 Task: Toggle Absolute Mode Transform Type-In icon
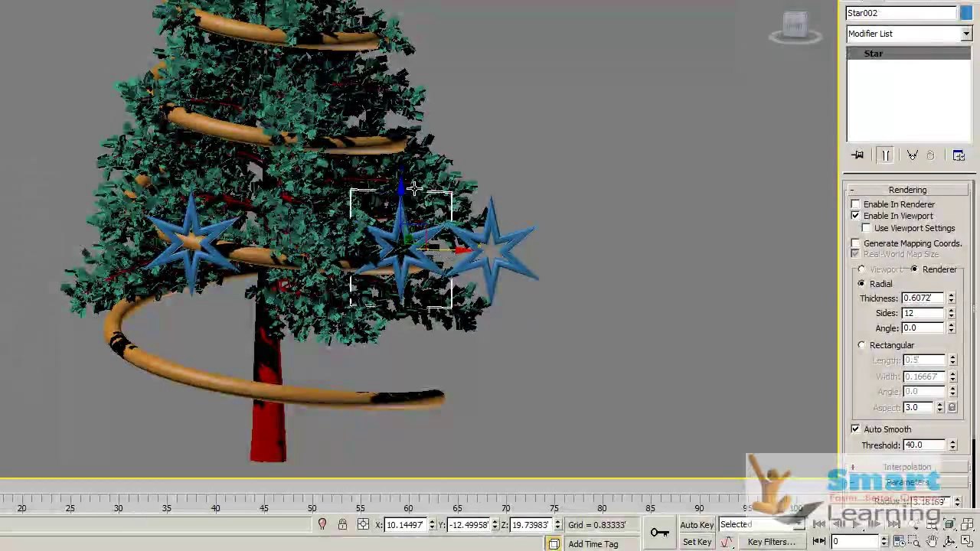coord(363,525)
